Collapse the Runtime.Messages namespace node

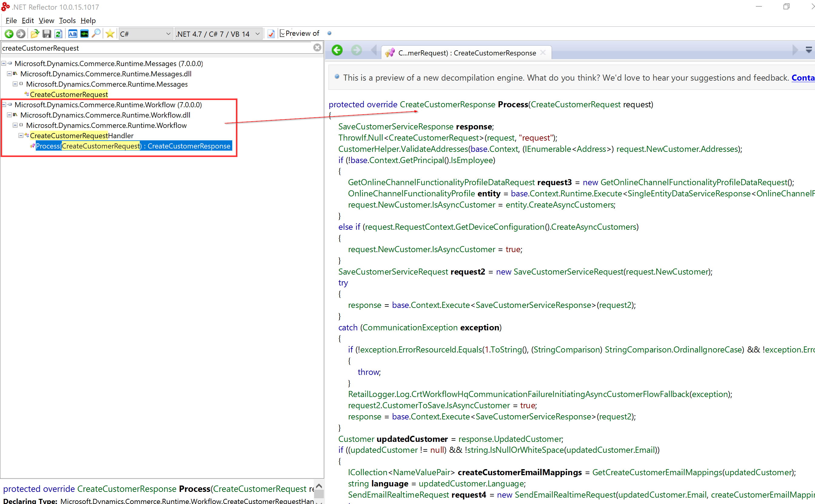pyautogui.click(x=15, y=84)
